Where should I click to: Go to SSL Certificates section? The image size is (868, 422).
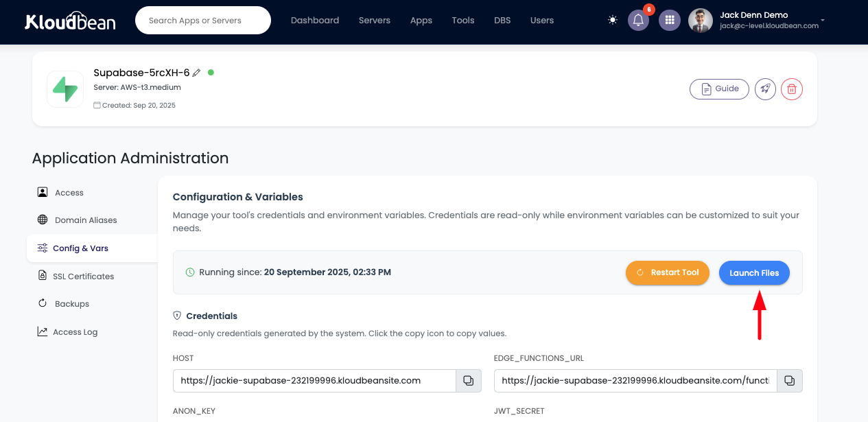pos(83,277)
